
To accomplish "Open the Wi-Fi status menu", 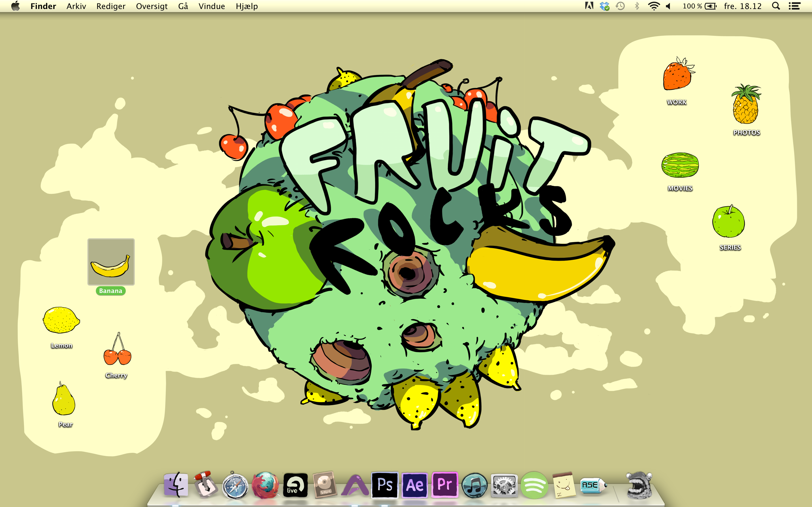I will tap(654, 6).
